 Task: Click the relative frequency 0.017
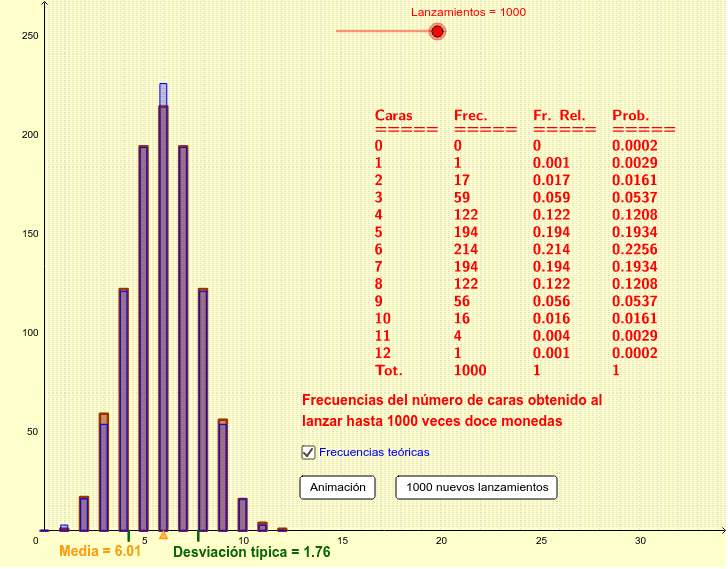click(551, 180)
